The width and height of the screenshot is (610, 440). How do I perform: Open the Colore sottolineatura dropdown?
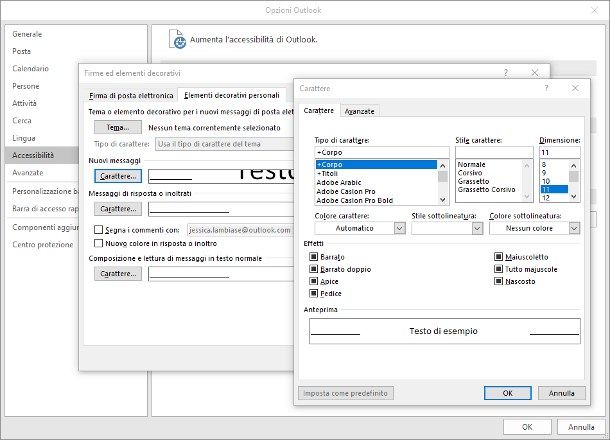574,228
